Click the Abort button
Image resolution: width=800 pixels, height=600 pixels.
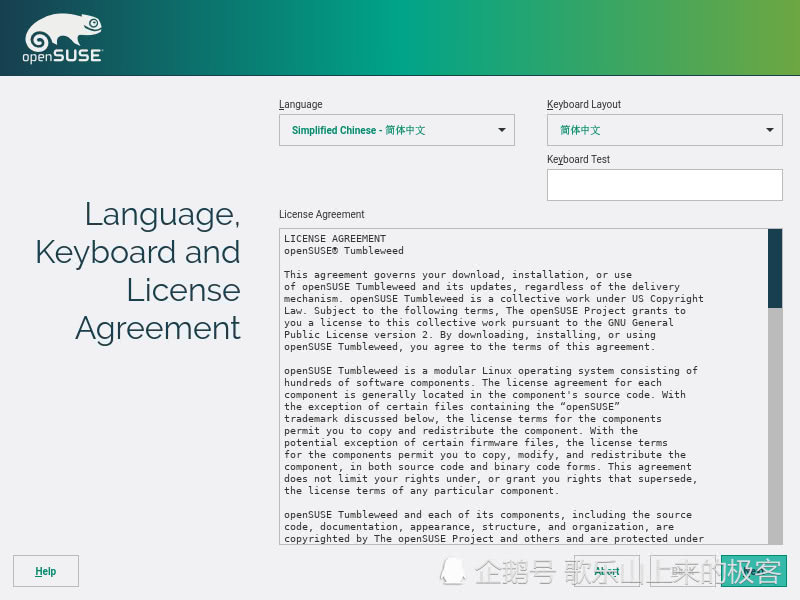(607, 571)
